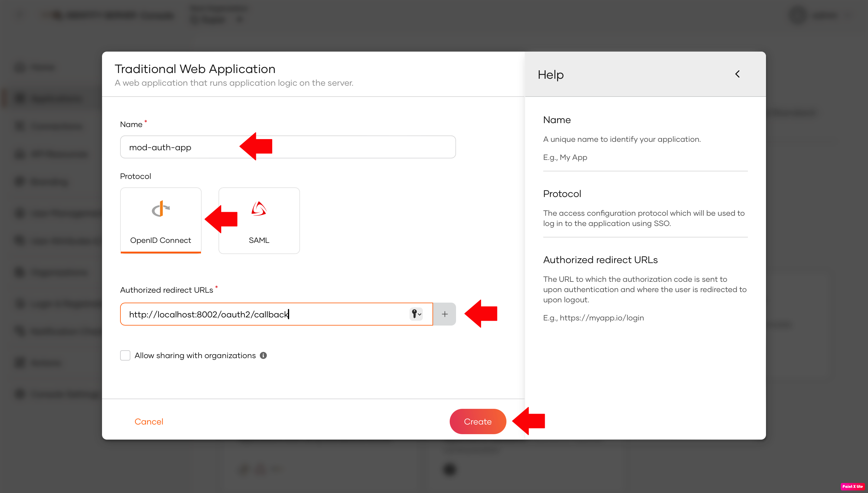Switch protocol to the SAML label

click(259, 240)
